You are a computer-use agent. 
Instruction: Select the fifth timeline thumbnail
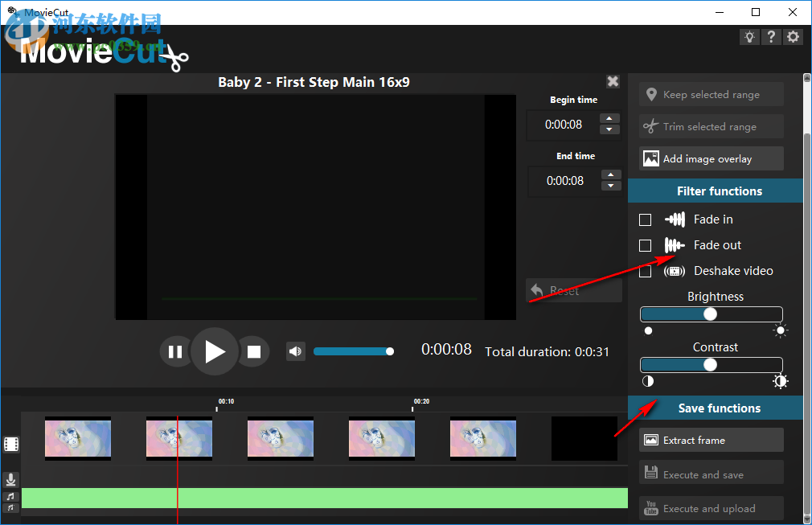(x=482, y=438)
